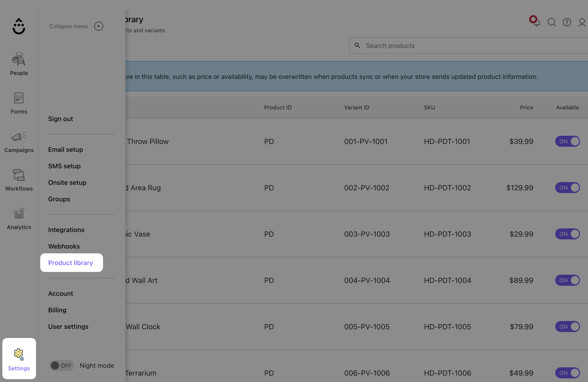Screen dimensions: 588x382
Task: Switch off availability for the Vase row
Action: tap(567, 234)
